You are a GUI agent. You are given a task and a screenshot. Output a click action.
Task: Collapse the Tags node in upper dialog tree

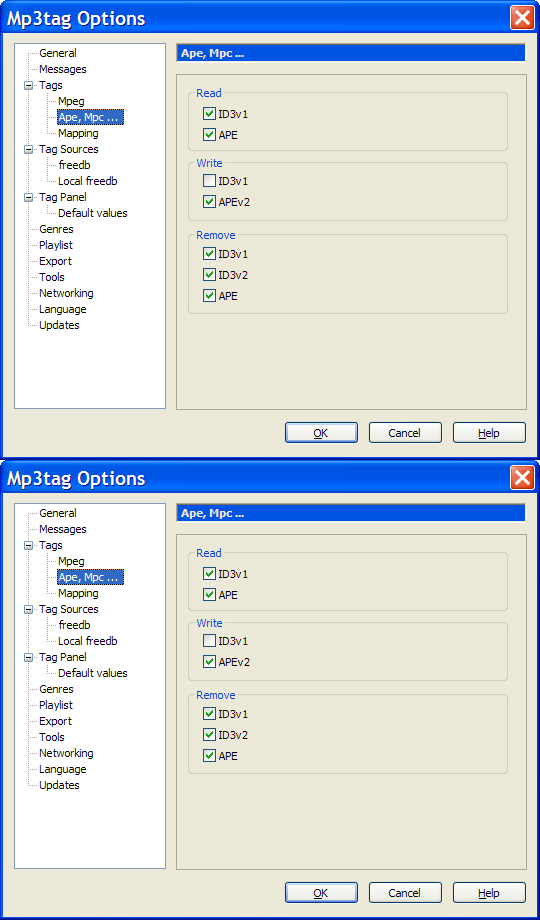pos(28,85)
